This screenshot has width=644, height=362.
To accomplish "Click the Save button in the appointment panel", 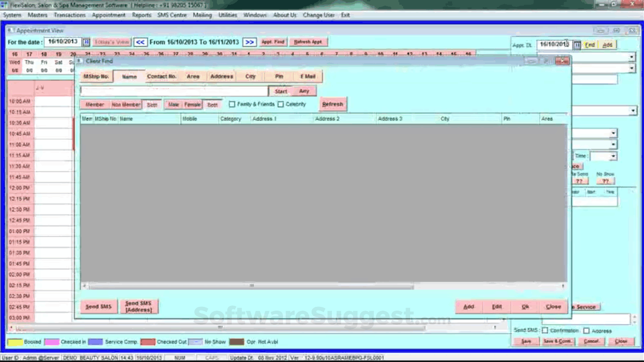I will [526, 341].
